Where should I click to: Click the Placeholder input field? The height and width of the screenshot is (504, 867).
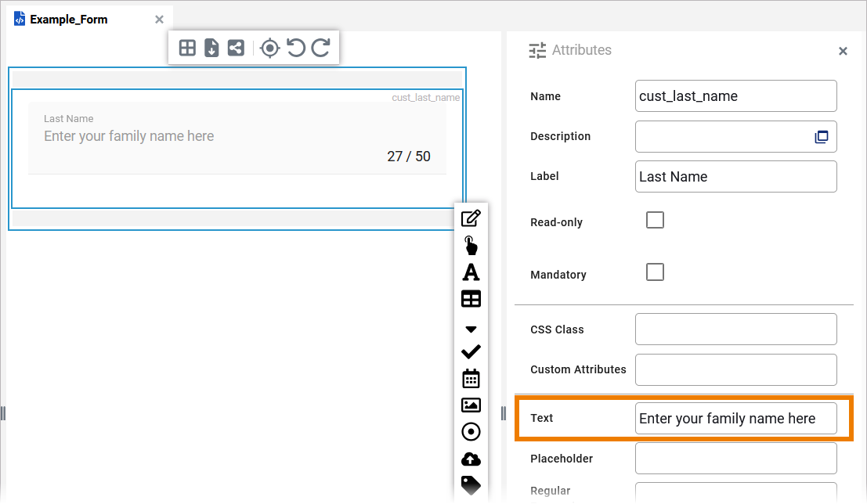point(735,459)
